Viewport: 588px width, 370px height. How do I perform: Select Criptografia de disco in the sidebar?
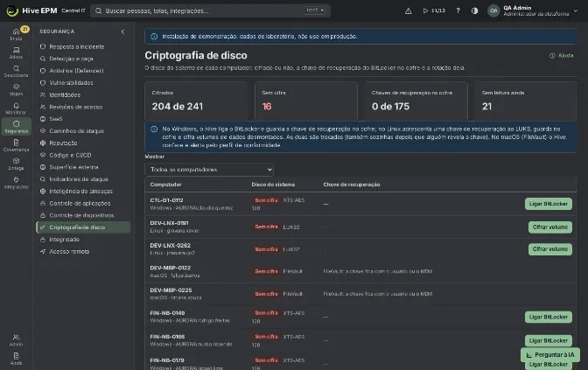point(83,227)
